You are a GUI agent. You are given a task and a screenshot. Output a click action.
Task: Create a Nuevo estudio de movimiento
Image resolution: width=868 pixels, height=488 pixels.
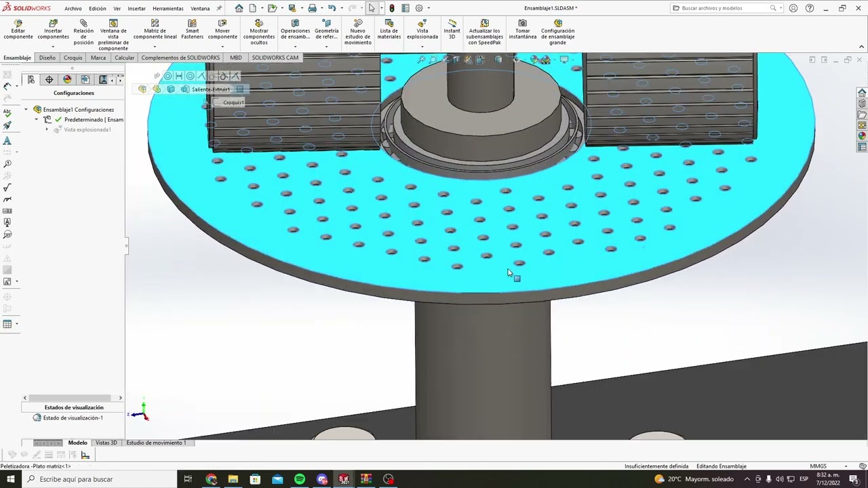357,33
